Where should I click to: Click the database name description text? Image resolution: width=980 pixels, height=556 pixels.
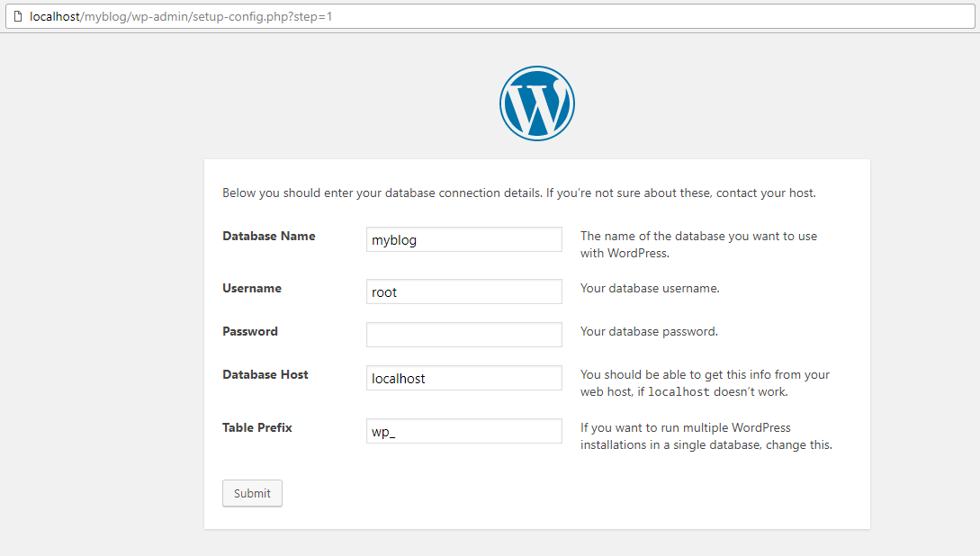(x=698, y=245)
